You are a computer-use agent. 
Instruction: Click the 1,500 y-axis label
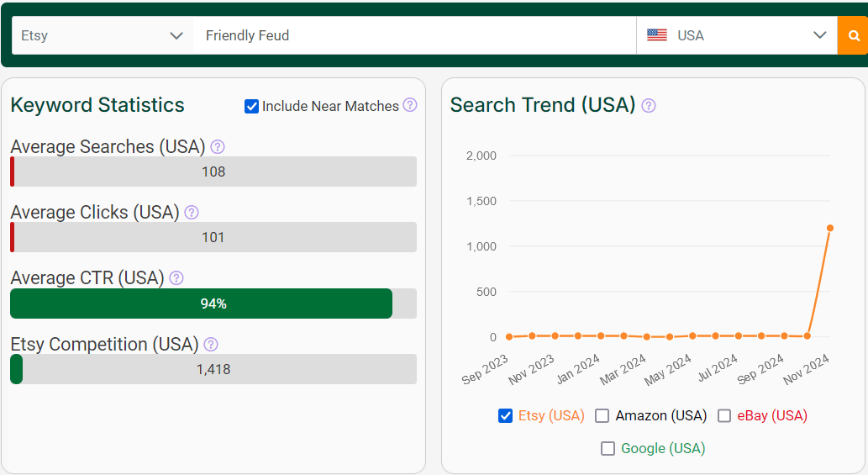point(481,201)
